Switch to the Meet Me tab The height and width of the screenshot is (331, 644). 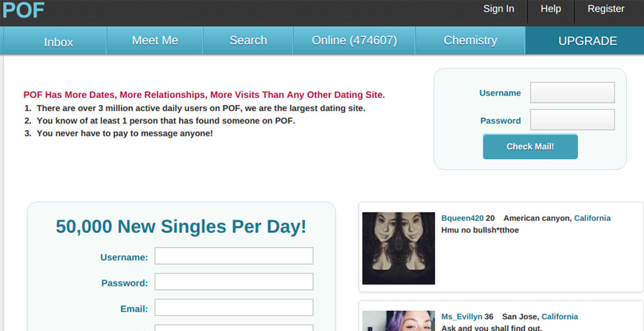[155, 40]
